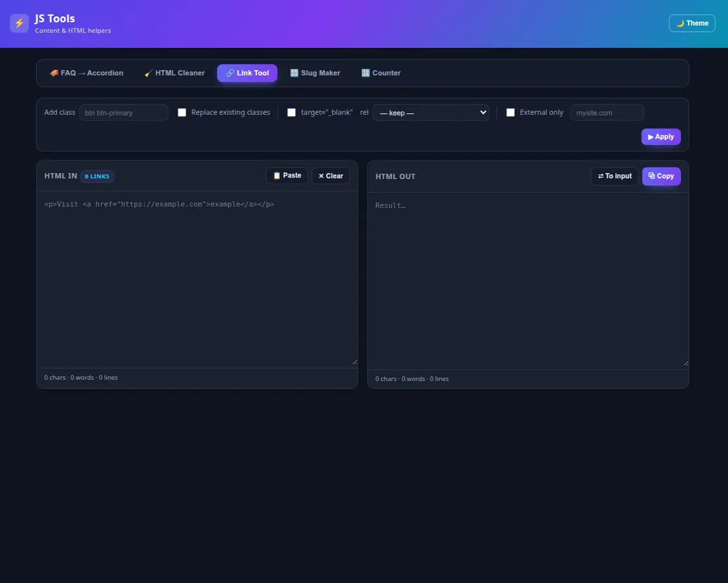
Task: Click the 0 LINKS badge
Action: 97,176
